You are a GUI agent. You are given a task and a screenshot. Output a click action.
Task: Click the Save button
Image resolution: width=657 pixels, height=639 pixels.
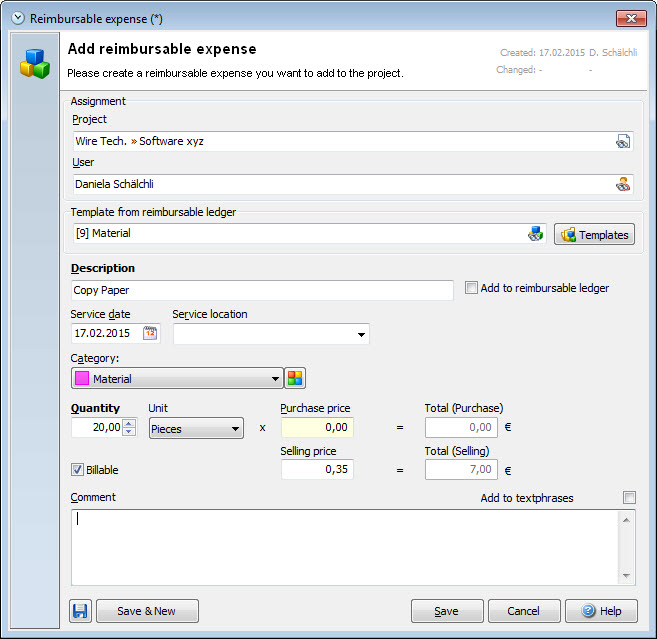[447, 611]
